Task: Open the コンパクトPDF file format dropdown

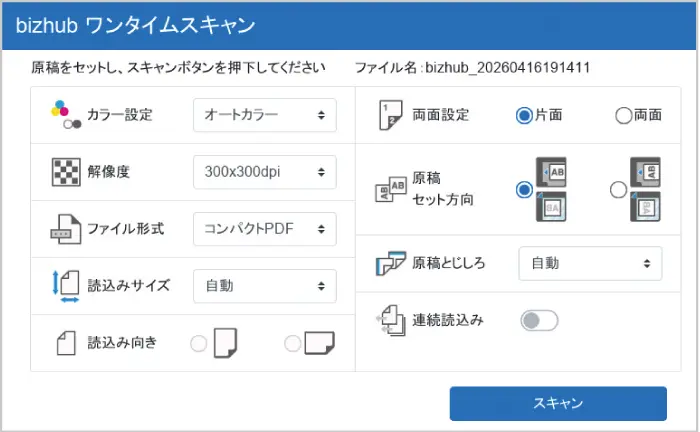Action: tap(265, 229)
